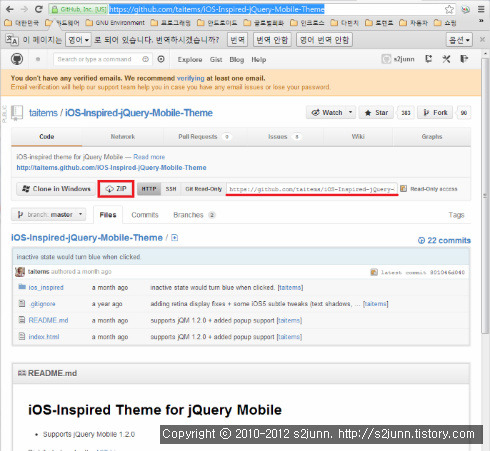490x451 pixels.
Task: Click the notifications dot indicator
Action: [38, 59]
